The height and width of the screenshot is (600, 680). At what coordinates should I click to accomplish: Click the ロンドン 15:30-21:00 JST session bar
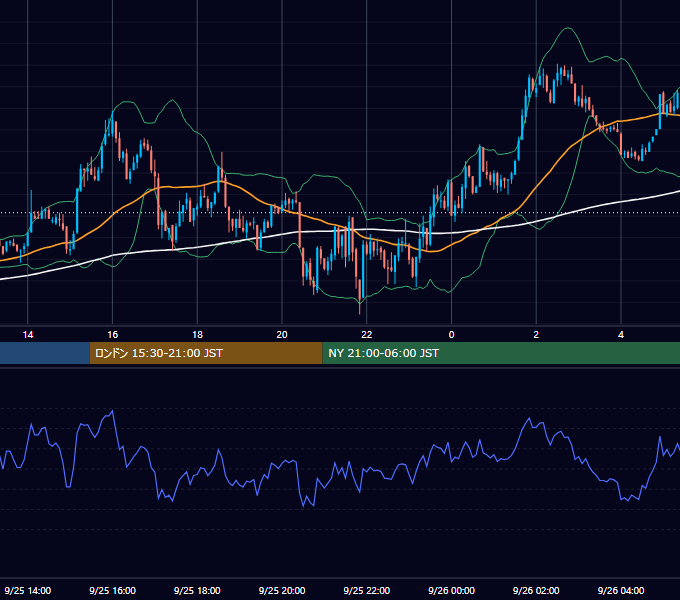pos(206,353)
